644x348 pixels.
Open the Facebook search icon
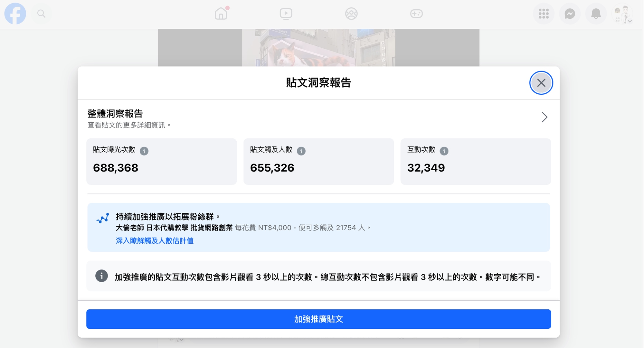coord(41,14)
